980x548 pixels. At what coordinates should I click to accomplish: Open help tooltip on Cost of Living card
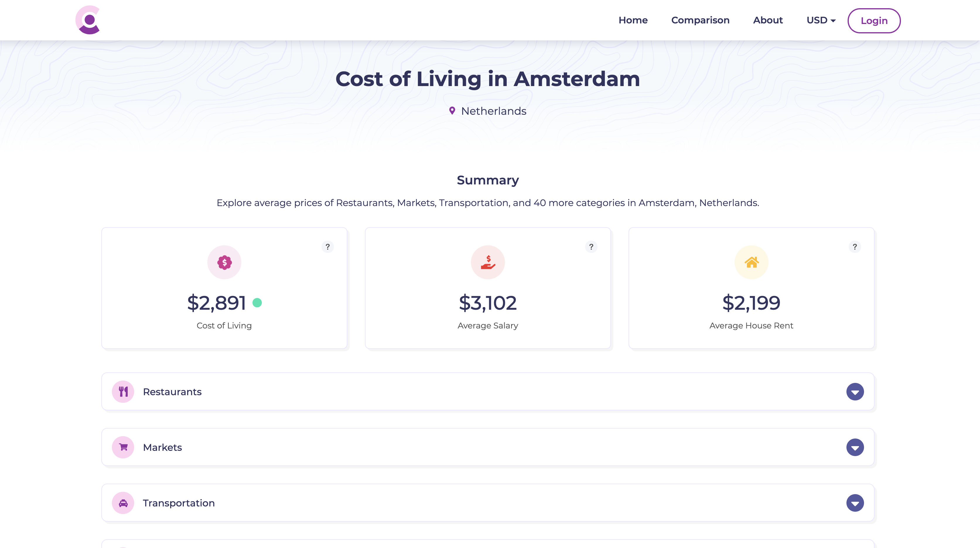tap(327, 247)
